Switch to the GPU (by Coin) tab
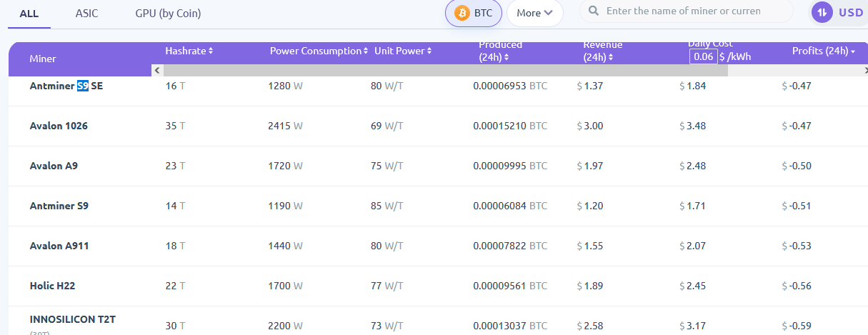The image size is (868, 335). pos(168,14)
